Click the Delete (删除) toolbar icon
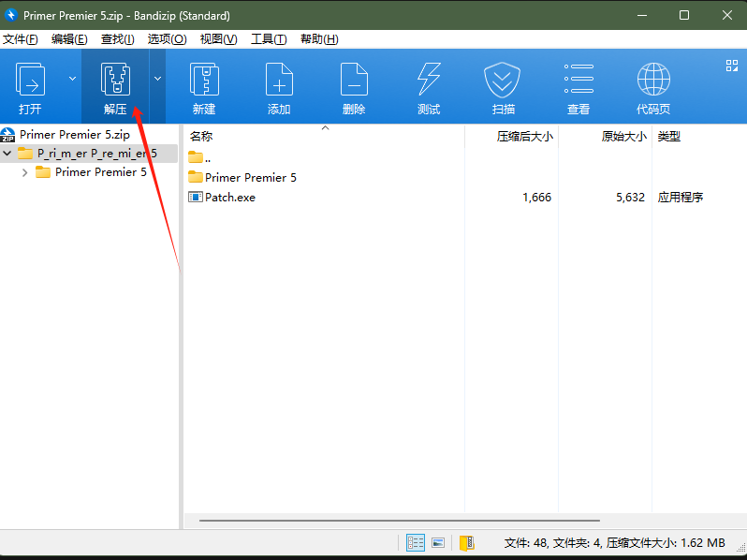 point(354,79)
